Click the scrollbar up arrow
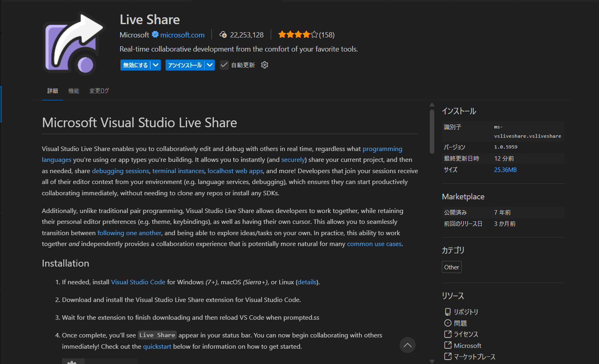This screenshot has width=599, height=364. pyautogui.click(x=432, y=105)
